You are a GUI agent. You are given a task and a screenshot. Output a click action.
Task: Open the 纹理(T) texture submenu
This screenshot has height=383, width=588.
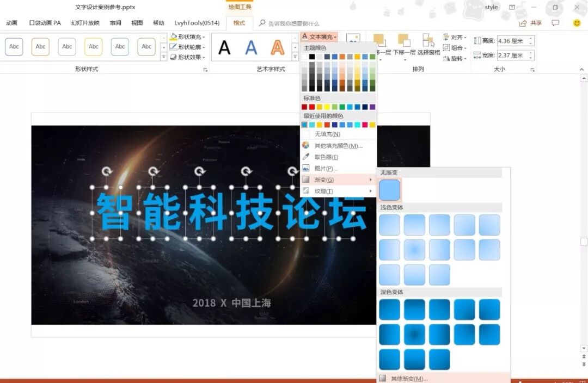point(338,191)
